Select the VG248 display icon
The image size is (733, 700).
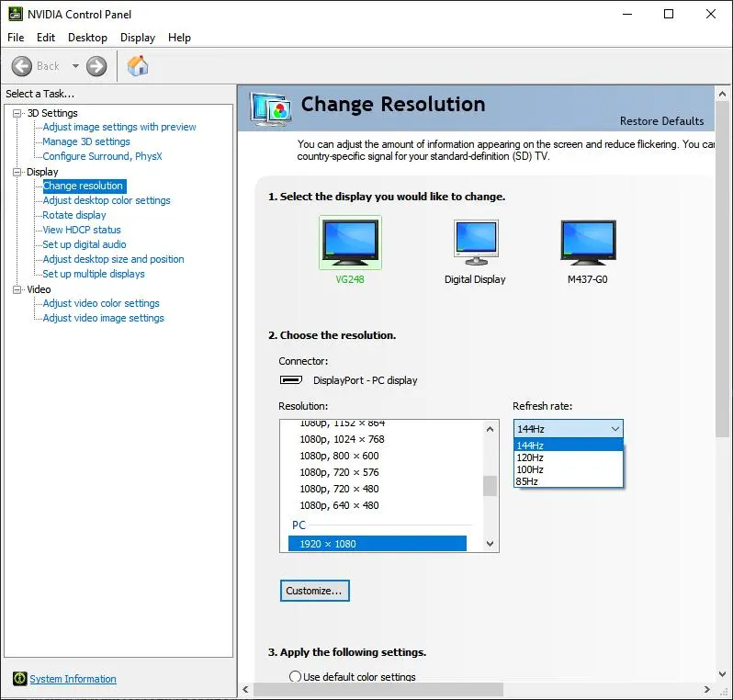click(x=350, y=243)
